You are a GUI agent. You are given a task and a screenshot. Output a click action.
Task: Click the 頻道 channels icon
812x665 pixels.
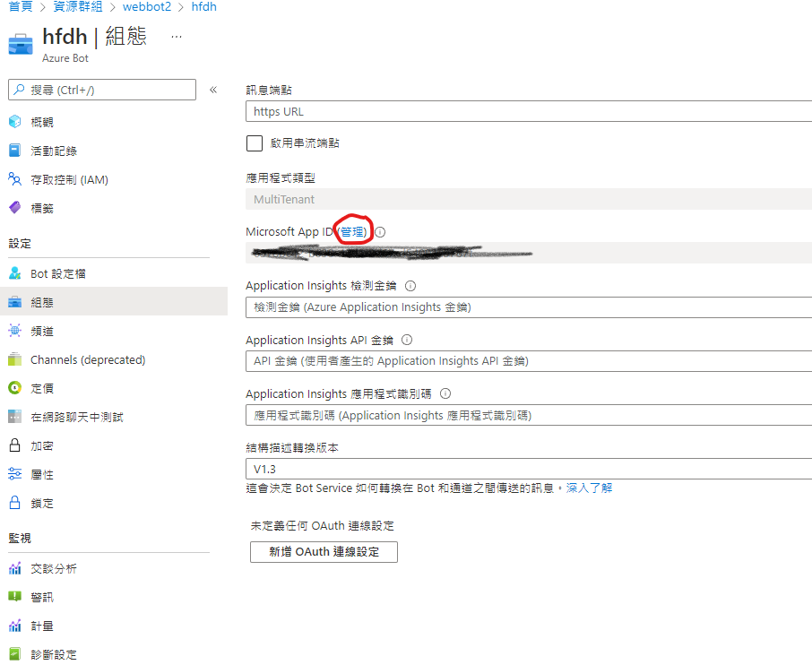coord(15,331)
